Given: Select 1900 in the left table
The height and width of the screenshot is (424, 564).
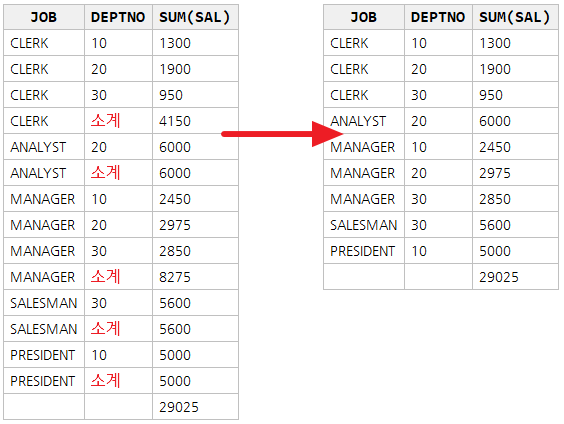Looking at the screenshot, I should click(175, 69).
